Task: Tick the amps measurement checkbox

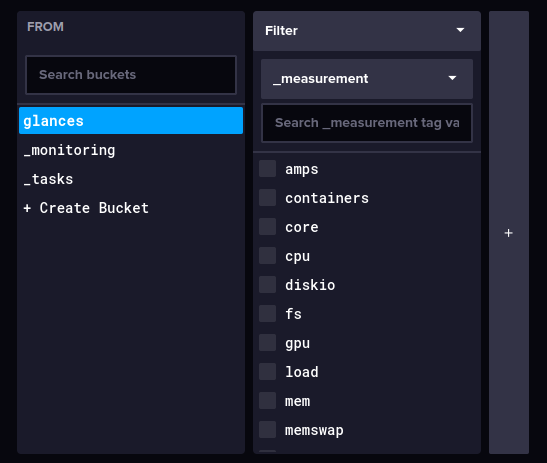Action: [268, 169]
